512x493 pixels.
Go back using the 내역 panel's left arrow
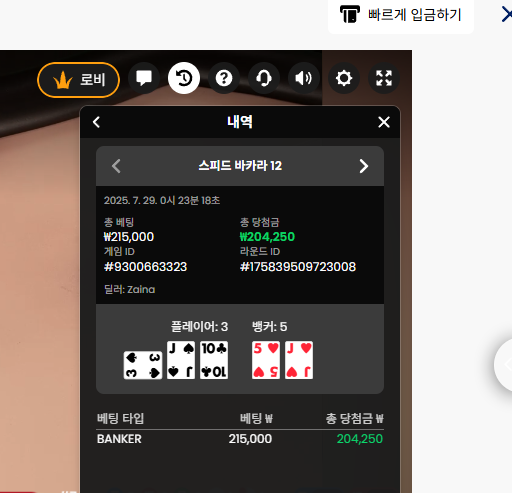(x=96, y=122)
